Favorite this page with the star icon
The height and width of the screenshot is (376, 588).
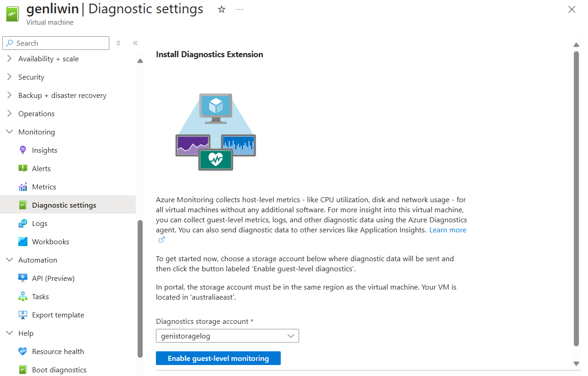[x=222, y=9]
